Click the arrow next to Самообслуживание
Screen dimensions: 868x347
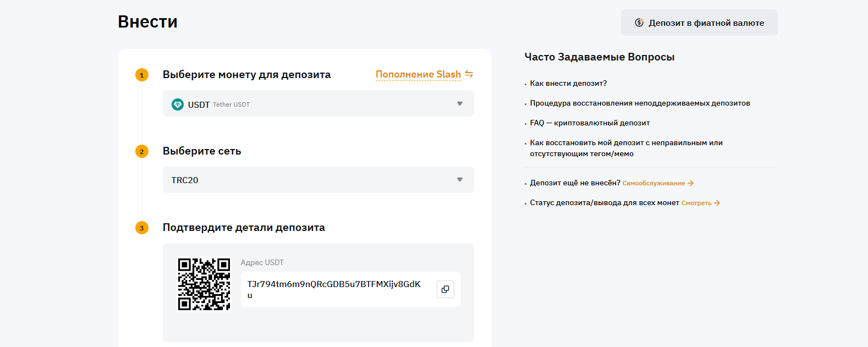pos(691,183)
